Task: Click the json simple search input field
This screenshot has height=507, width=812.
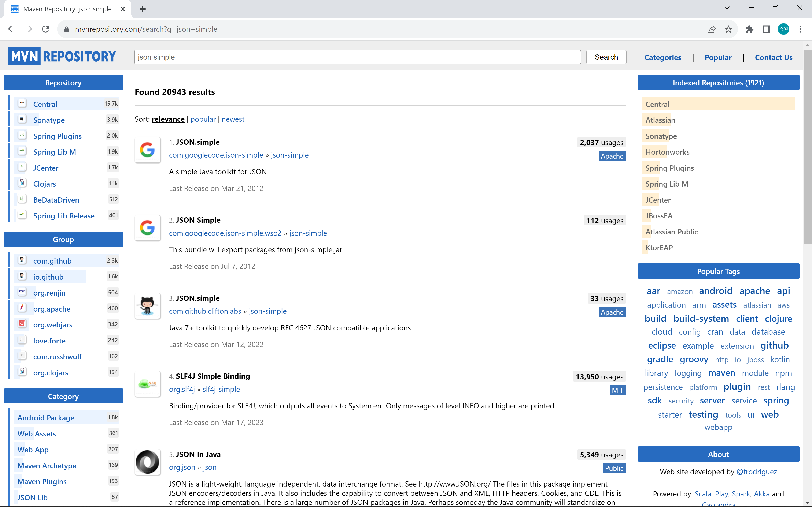Action: [x=357, y=57]
